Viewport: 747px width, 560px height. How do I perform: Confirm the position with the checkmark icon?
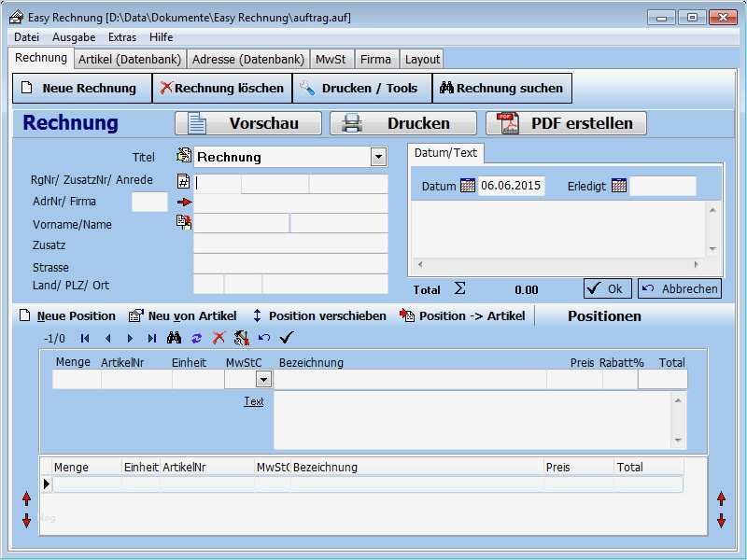pyautogui.click(x=286, y=339)
